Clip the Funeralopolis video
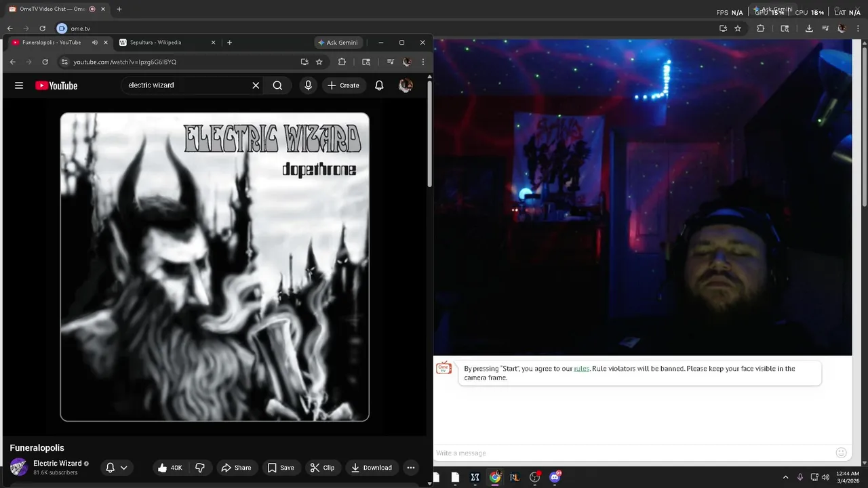 pyautogui.click(x=322, y=468)
